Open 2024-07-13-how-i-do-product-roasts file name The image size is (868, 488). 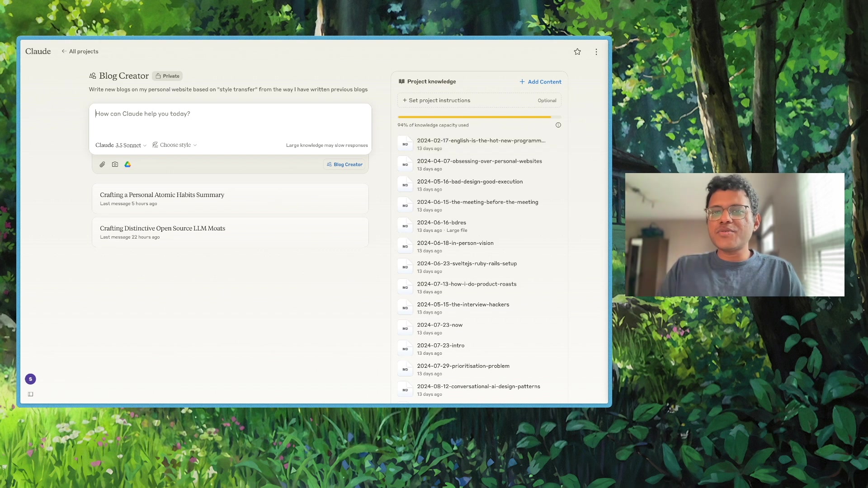467,284
